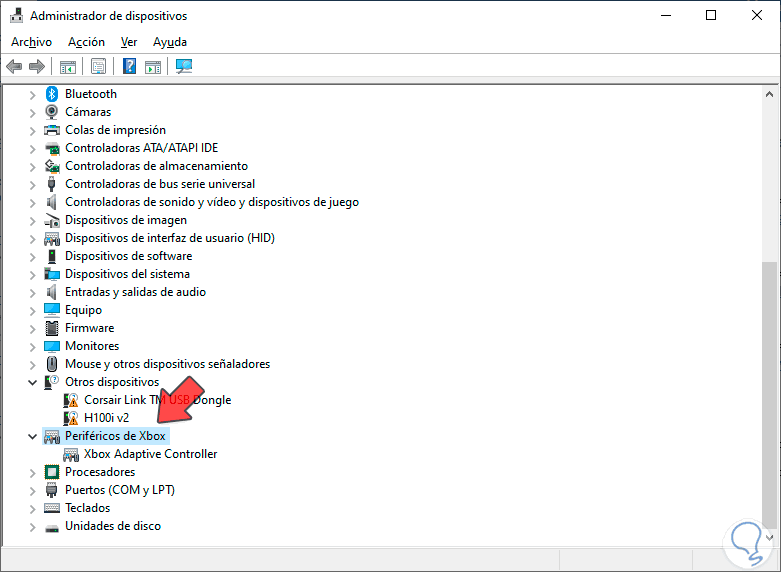Image resolution: width=781 pixels, height=572 pixels.
Task: Click the show/hide console tree toolbar icon
Action: [68, 66]
